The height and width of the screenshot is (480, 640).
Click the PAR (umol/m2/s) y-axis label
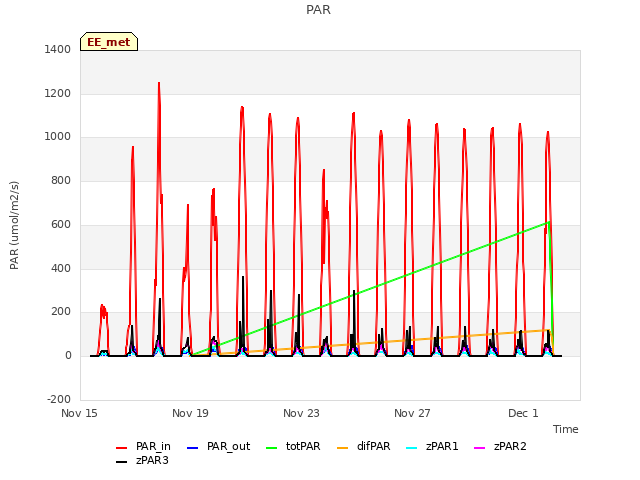(14, 225)
